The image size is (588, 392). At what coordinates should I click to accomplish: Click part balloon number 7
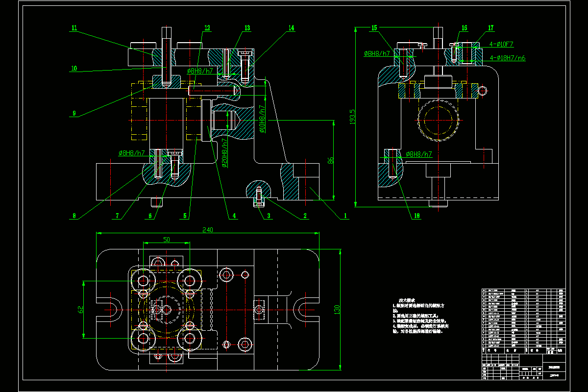point(118,215)
